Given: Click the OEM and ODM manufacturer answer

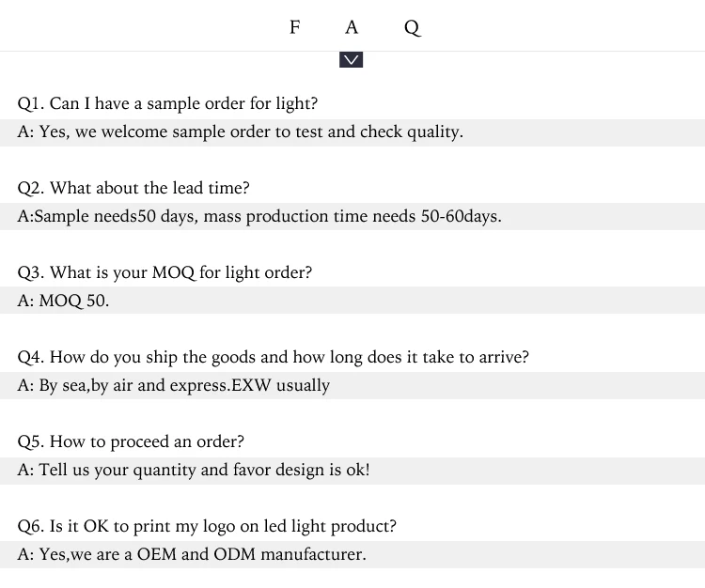Looking at the screenshot, I should (192, 555).
